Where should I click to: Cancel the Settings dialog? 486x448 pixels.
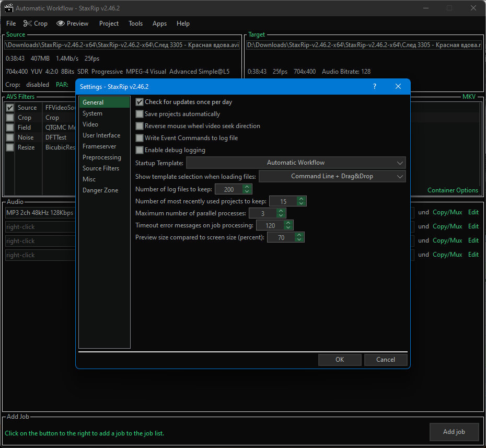(x=386, y=360)
